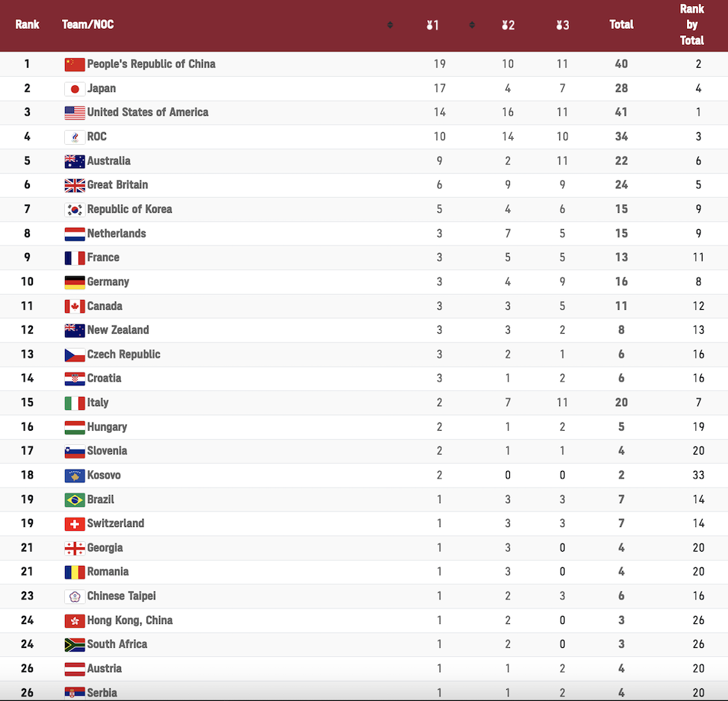This screenshot has width=728, height=701.
Task: Click the Rank column header
Action: coord(27,25)
